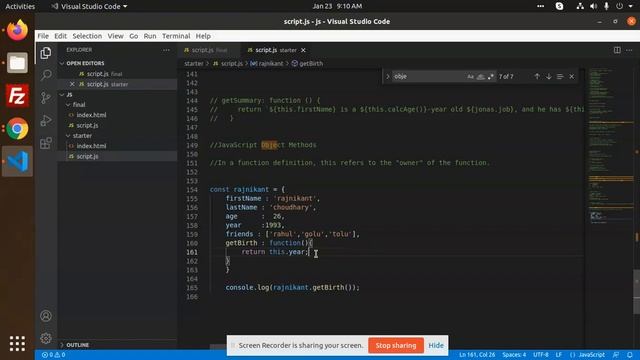Collapse the starter folder

[82, 136]
